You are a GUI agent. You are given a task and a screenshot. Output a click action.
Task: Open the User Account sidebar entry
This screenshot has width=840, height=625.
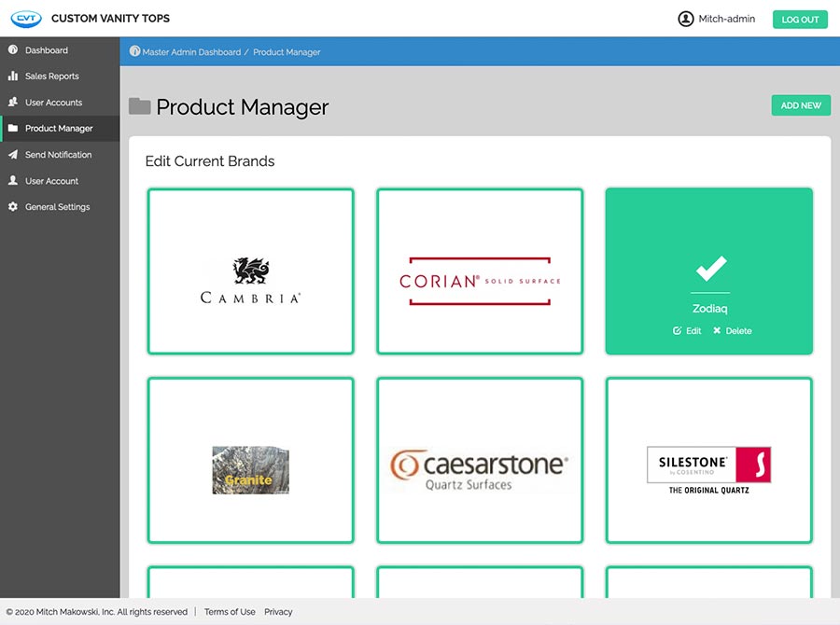pos(60,181)
